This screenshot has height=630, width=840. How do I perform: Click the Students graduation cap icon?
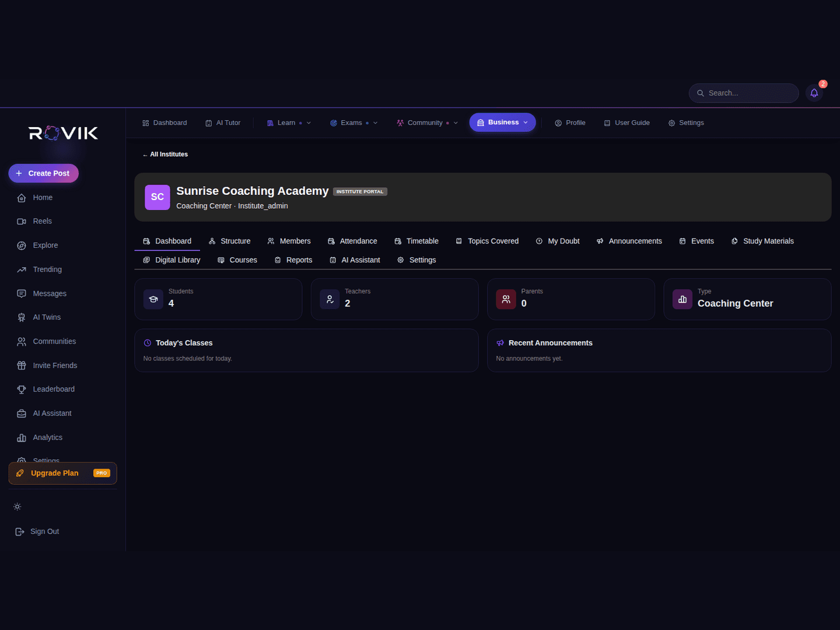click(153, 299)
